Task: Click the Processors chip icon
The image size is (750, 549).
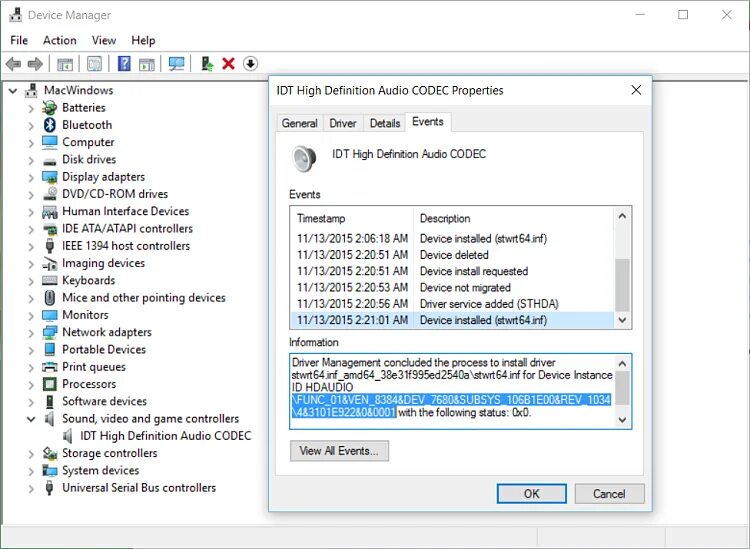Action: click(50, 384)
